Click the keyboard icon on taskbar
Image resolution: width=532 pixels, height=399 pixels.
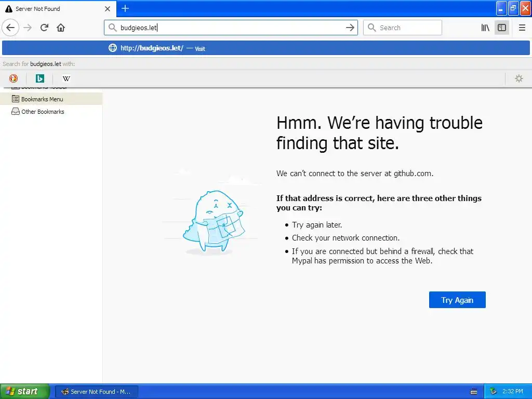pyautogui.click(x=474, y=392)
